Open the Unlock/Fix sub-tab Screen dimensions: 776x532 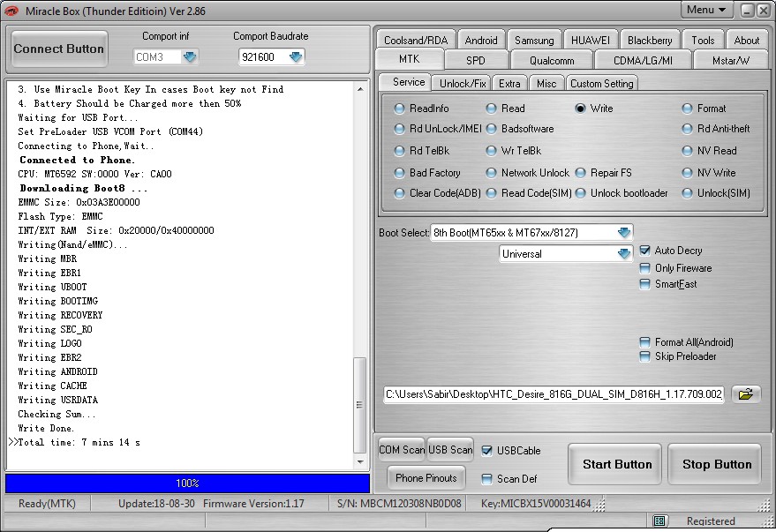463,84
